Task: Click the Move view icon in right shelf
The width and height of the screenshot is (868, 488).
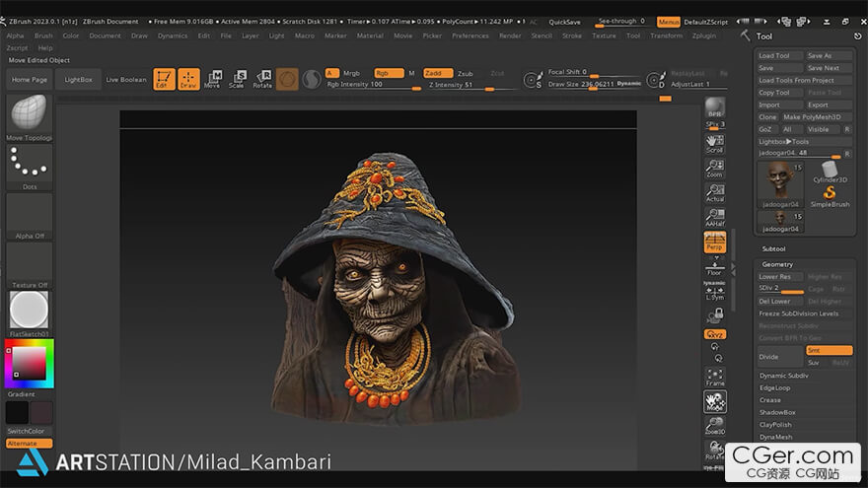Action: coord(715,401)
